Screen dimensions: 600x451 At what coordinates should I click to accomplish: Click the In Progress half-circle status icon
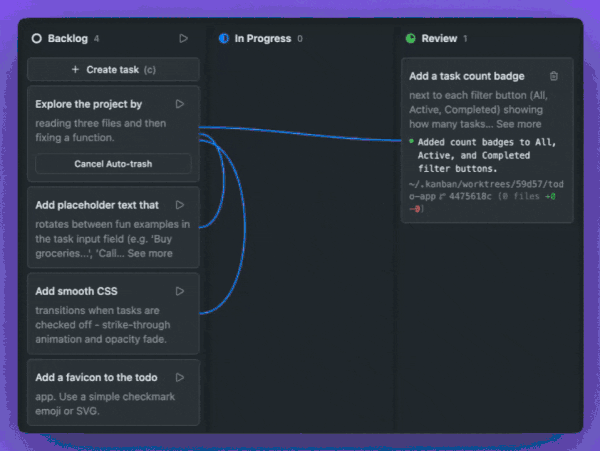(x=224, y=39)
